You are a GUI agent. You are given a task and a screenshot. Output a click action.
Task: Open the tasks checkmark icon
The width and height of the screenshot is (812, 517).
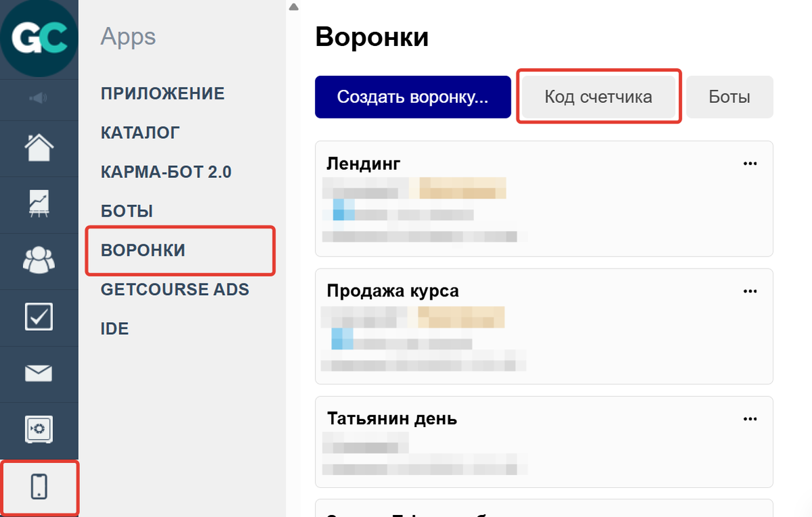pos(39,317)
